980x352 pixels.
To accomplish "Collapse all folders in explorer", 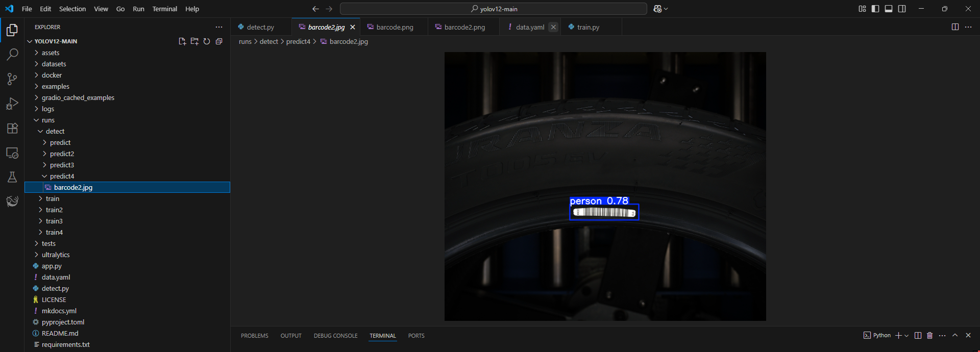I will pos(219,41).
